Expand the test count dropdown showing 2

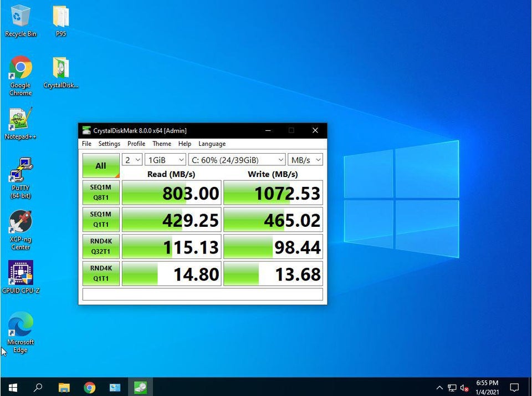click(x=132, y=160)
